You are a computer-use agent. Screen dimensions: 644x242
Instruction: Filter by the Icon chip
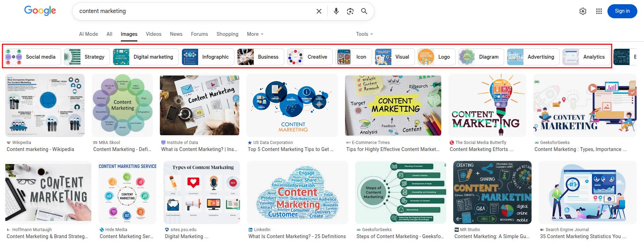[353, 57]
